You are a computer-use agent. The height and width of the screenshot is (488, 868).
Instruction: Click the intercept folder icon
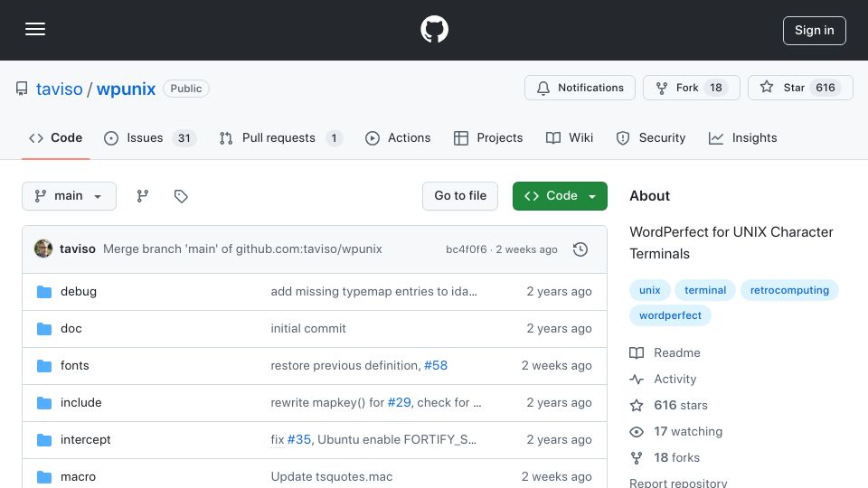(x=44, y=440)
